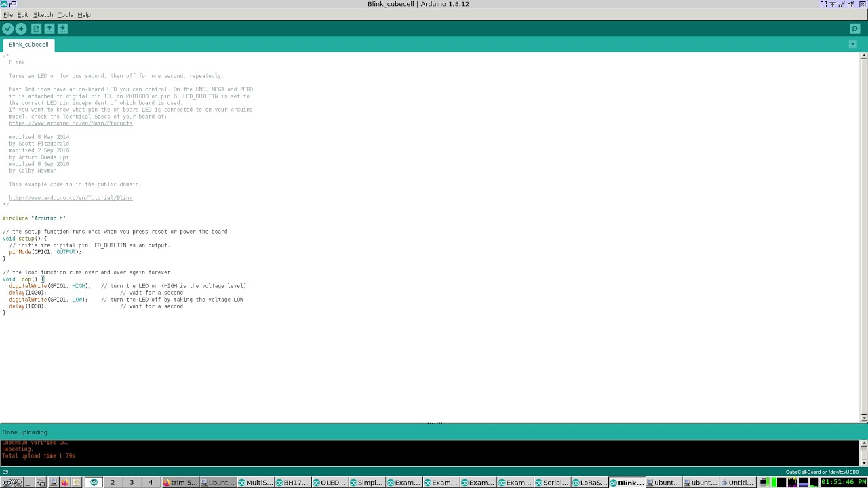Click the #include "Arduino.h" code line
The image size is (868, 488).
tap(34, 218)
